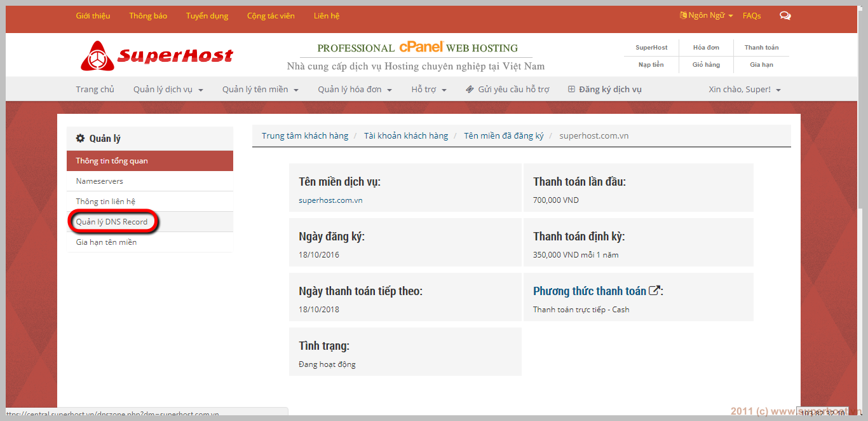Screen dimensions: 868x421
Task: Click the 350,000 VND mỗi 1 năm value
Action: 576,255
